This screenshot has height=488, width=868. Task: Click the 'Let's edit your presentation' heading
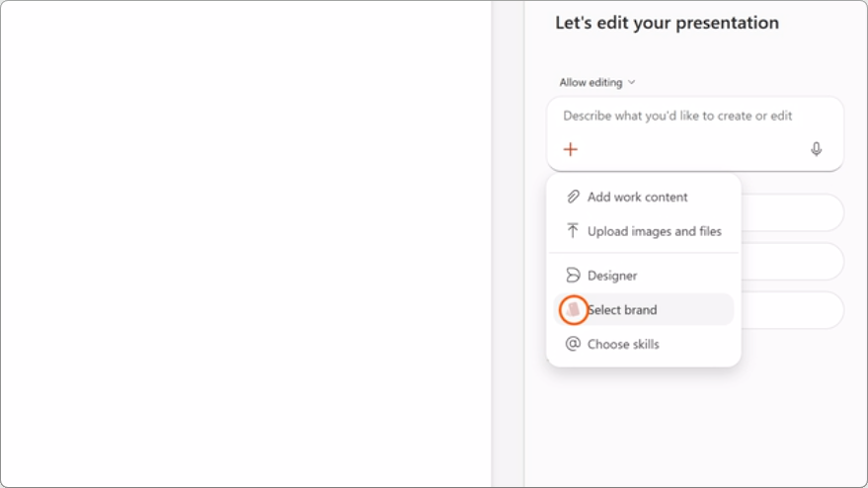point(668,23)
